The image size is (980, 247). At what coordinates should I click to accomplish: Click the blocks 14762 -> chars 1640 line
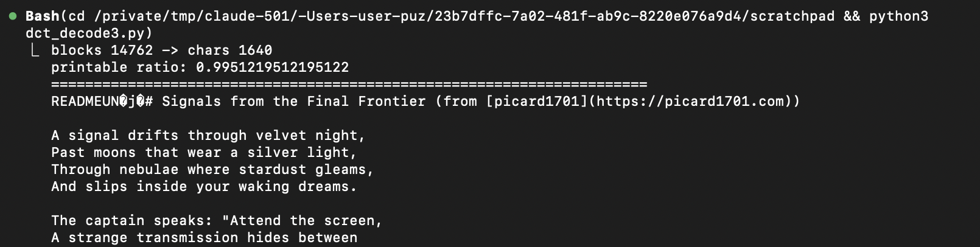click(161, 50)
